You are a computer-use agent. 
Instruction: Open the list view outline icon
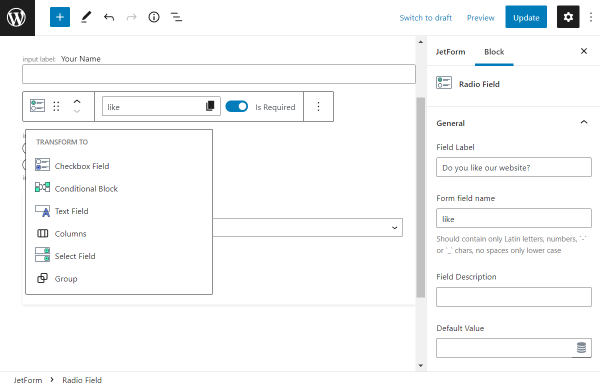click(x=176, y=17)
